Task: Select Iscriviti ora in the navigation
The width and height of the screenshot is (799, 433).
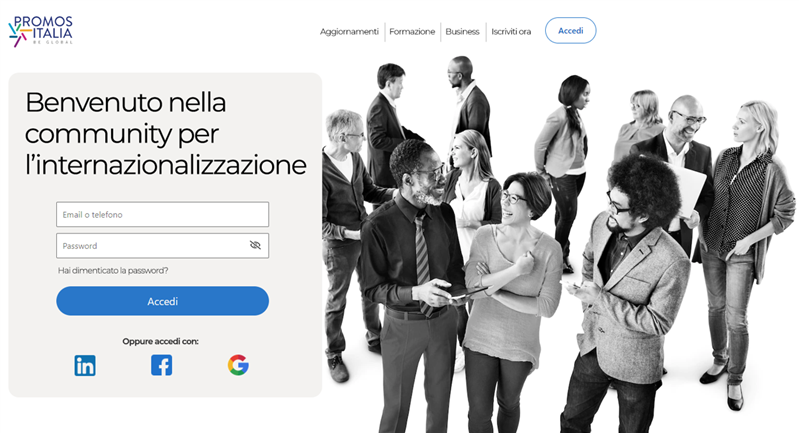Action: 511,32
